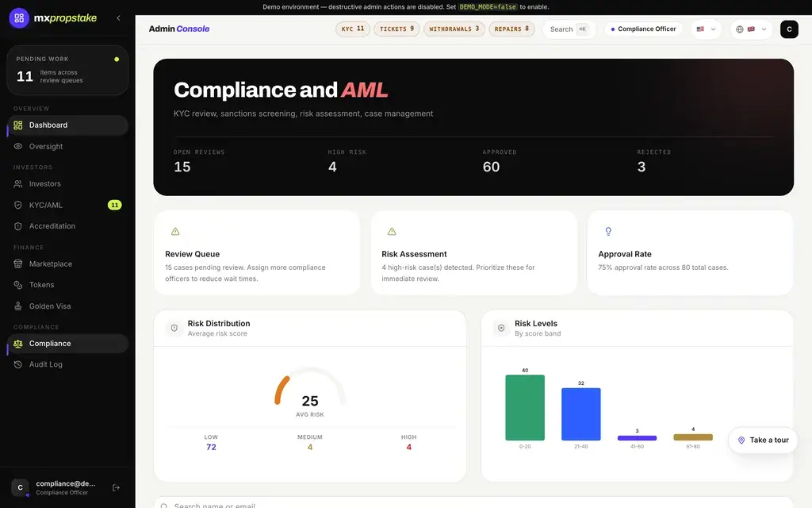This screenshot has height=508, width=812.
Task: Click the Admin Console title
Action: pyautogui.click(x=179, y=29)
